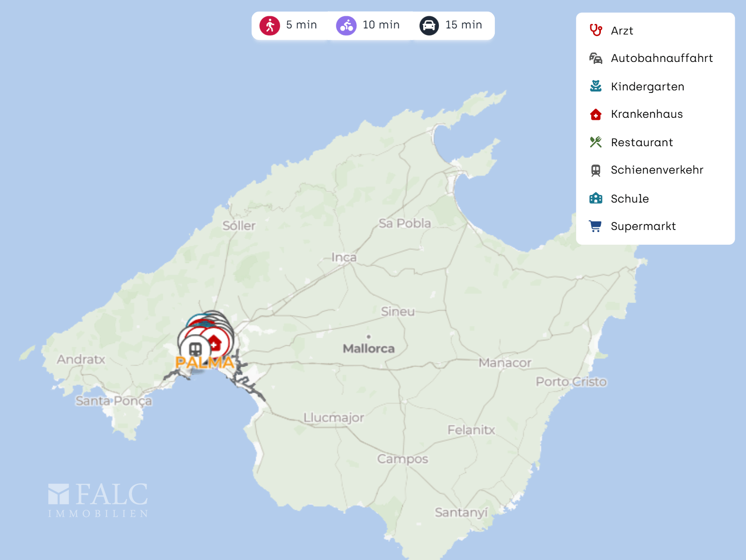Select the 15 min travel time option
Image resolution: width=746 pixels, height=560 pixels.
click(463, 25)
